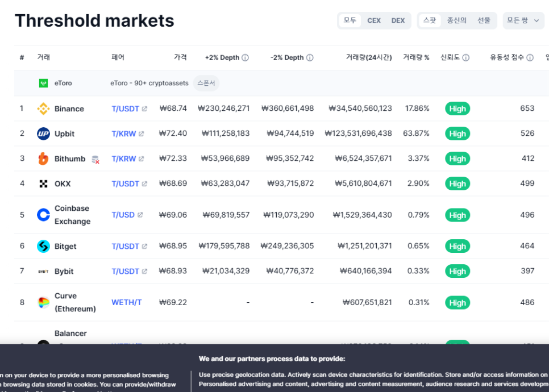
Task: Click the 거래 column header
Action: [43, 57]
